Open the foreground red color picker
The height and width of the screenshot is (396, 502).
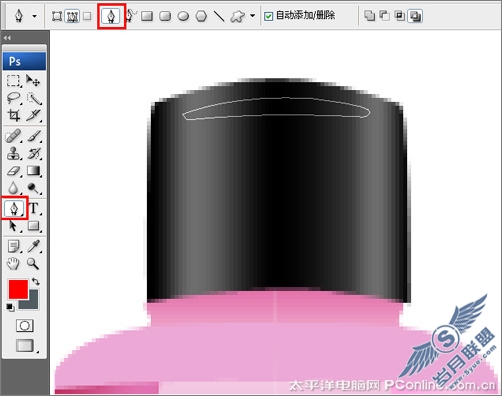pyautogui.click(x=18, y=289)
